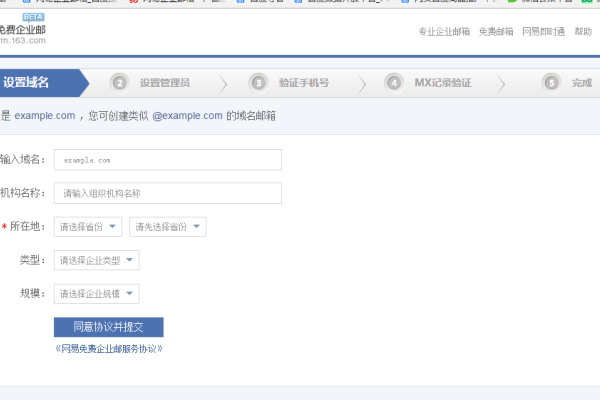Open the 网易即时通 header link

click(544, 31)
